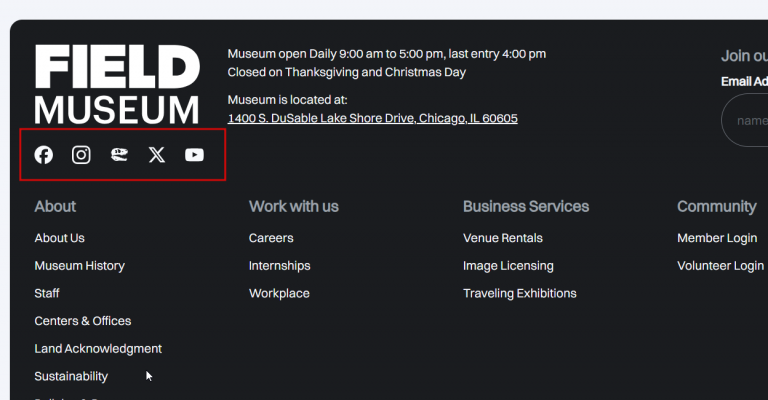Click the Field Museum logo
Viewport: 768px width, 400px height.
click(117, 84)
